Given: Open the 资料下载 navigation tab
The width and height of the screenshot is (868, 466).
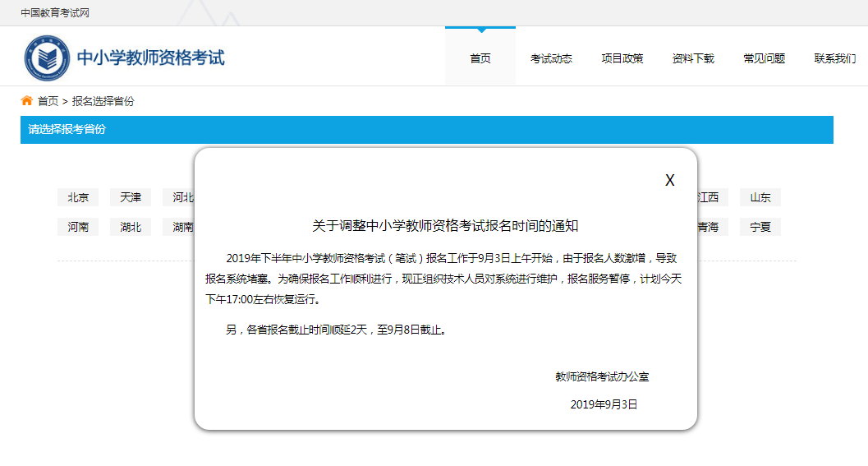Looking at the screenshot, I should pyautogui.click(x=693, y=58).
